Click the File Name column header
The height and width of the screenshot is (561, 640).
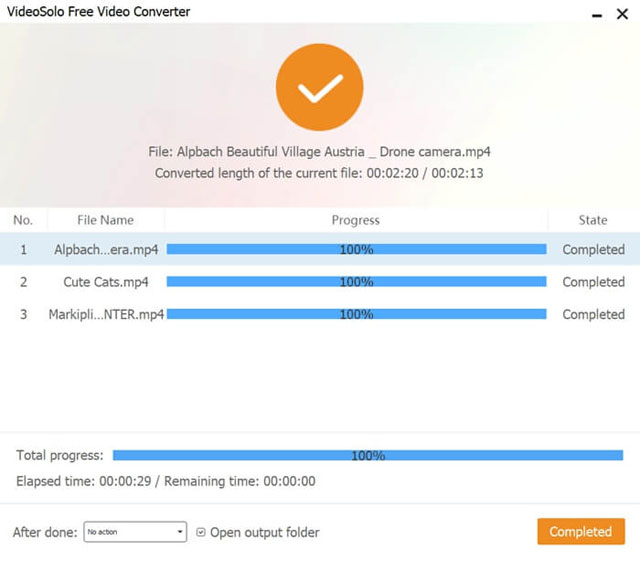(105, 220)
